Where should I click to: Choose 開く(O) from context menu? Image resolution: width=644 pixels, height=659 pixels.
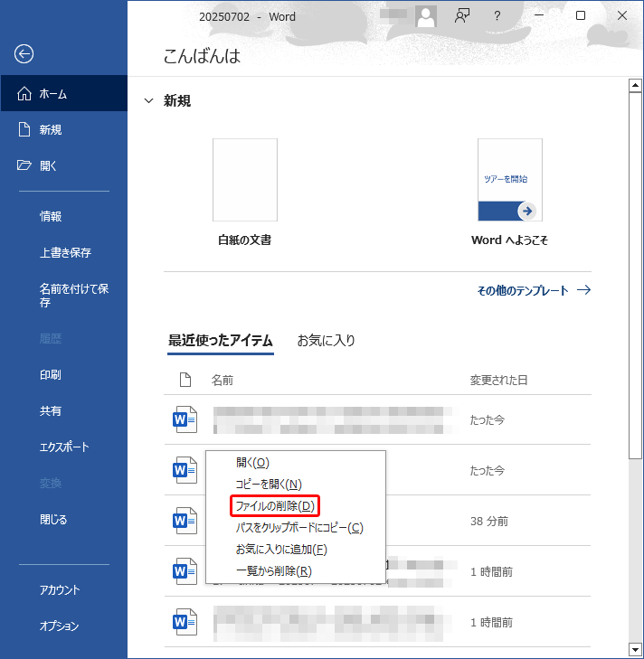pos(296,462)
